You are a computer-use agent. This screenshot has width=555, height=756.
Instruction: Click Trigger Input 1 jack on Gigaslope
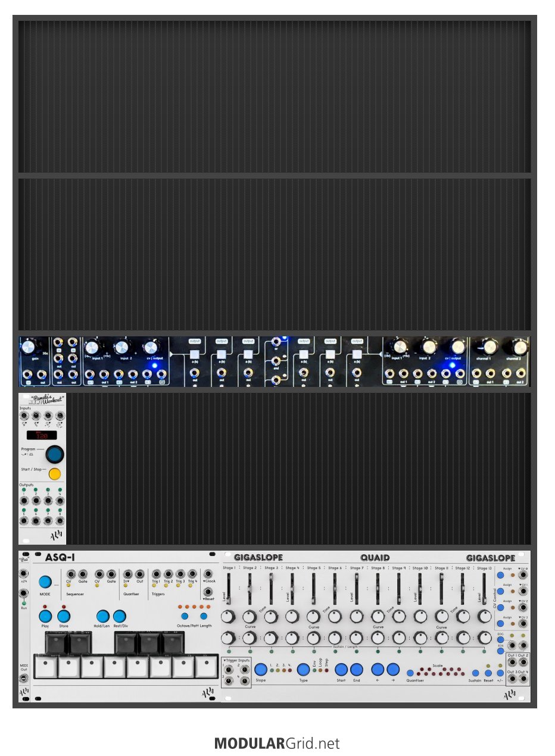(228, 668)
